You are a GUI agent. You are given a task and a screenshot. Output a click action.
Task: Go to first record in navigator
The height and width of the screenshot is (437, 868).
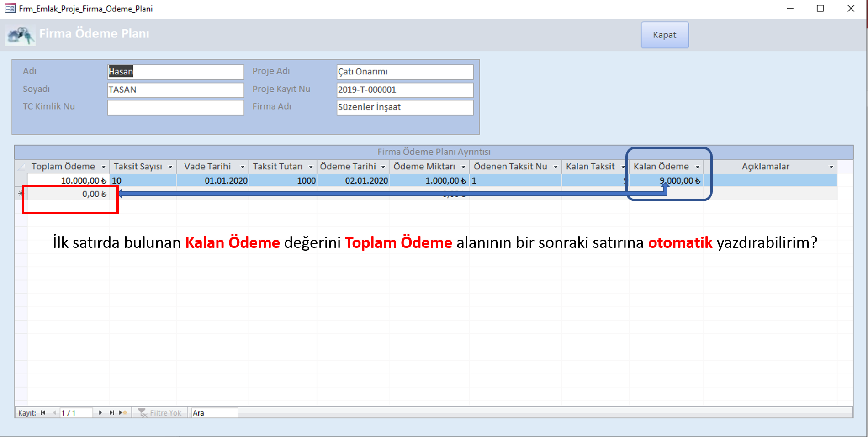(x=43, y=413)
